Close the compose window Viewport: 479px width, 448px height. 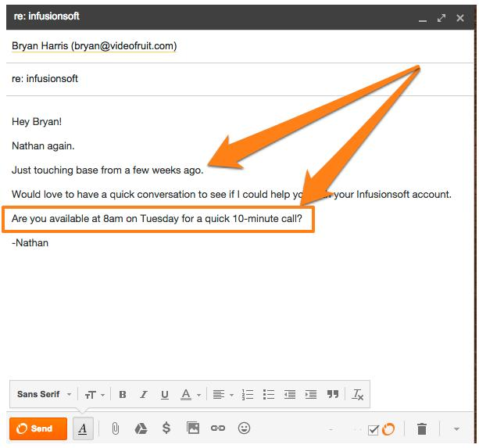click(x=460, y=18)
